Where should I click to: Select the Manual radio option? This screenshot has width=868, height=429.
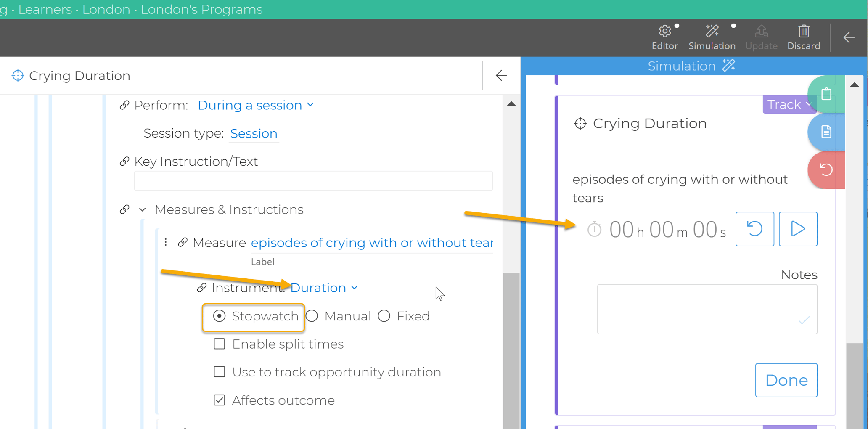[312, 316]
